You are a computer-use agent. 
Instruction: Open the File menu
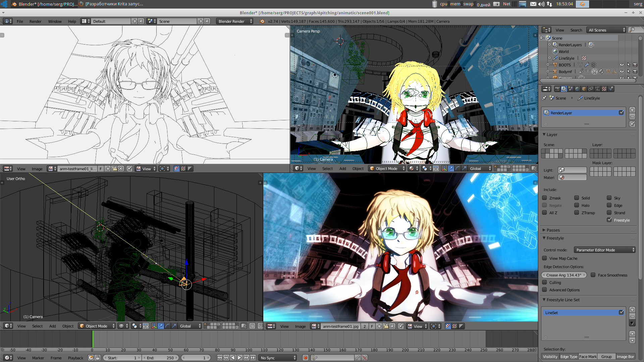click(20, 21)
